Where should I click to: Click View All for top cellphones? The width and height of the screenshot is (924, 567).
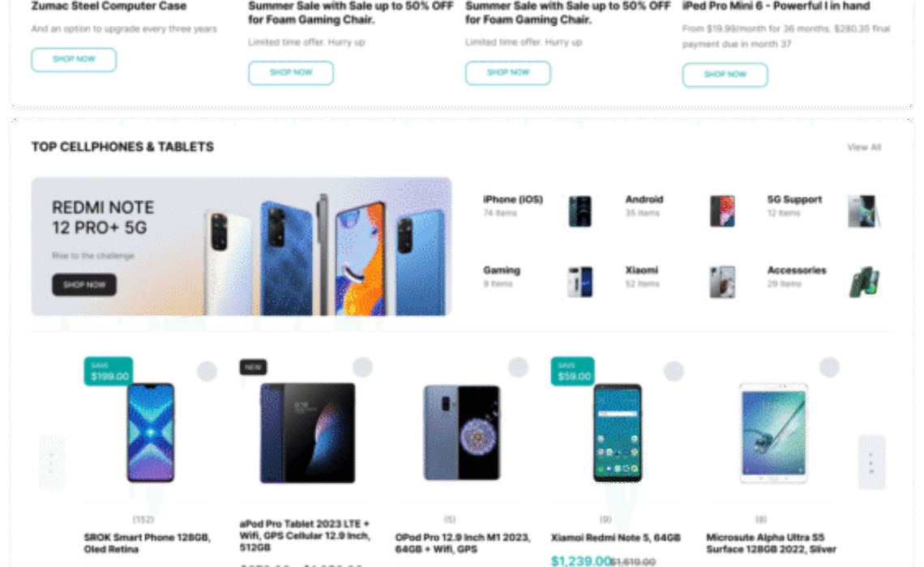tap(864, 147)
